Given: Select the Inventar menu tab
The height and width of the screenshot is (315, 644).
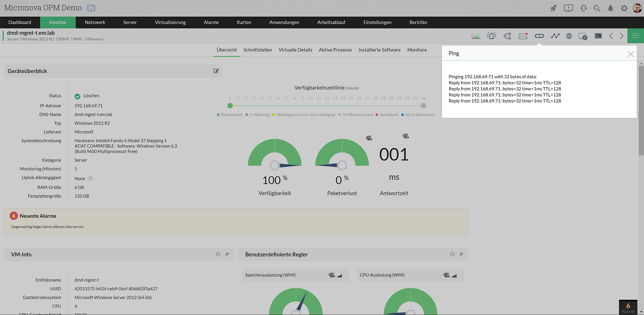Looking at the screenshot, I should pyautogui.click(x=58, y=22).
